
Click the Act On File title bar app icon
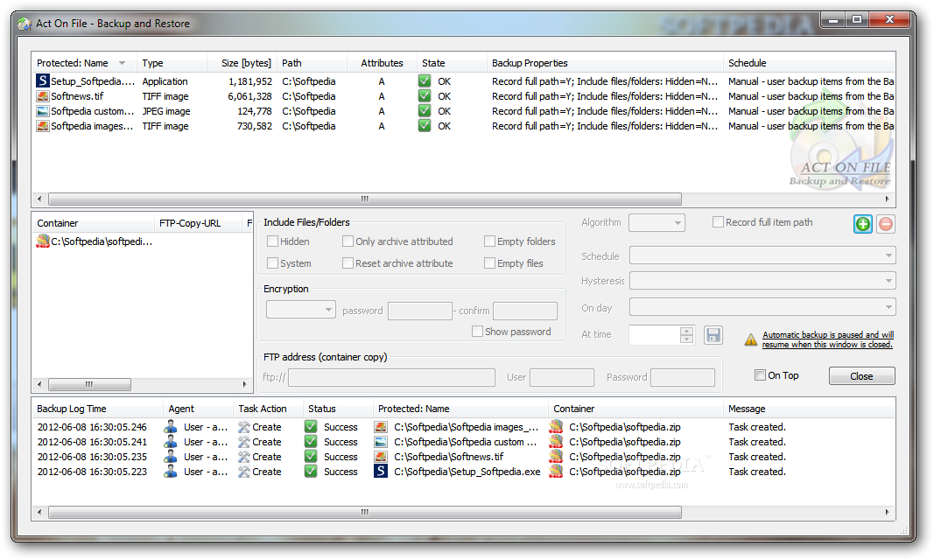pos(25,24)
